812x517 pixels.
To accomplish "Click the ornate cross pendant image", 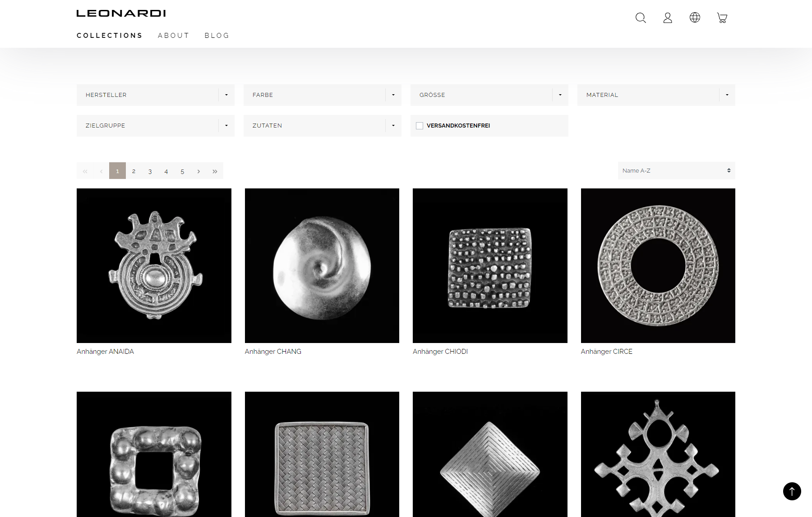I will pyautogui.click(x=658, y=454).
